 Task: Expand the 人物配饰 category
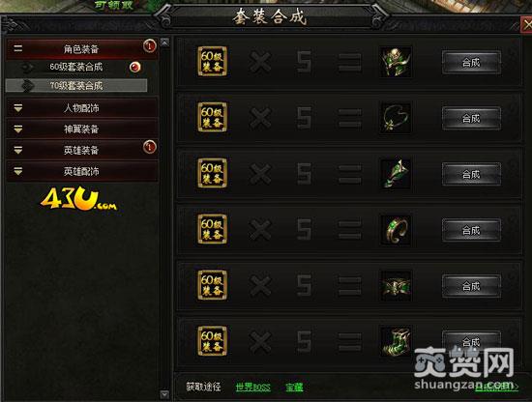point(81,108)
